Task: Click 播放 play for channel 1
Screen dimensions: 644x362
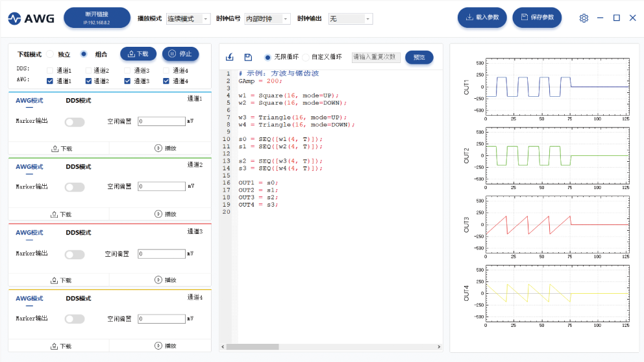Action: [x=165, y=148]
